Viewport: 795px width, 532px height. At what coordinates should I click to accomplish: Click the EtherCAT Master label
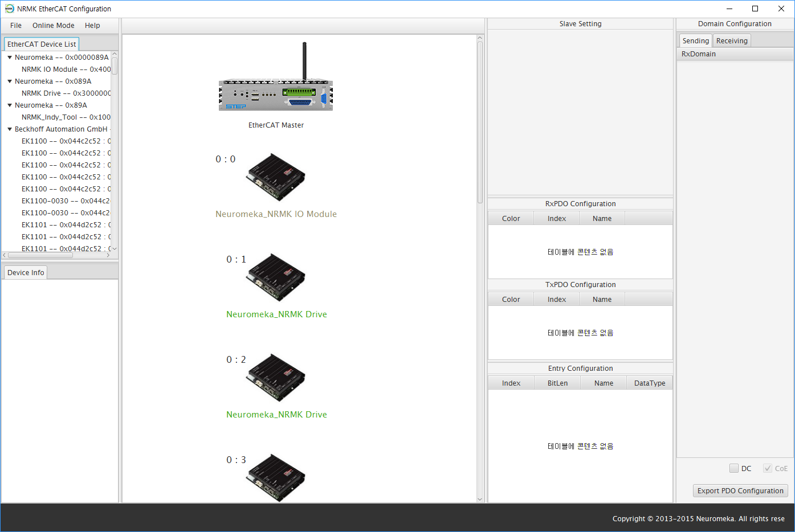click(276, 125)
